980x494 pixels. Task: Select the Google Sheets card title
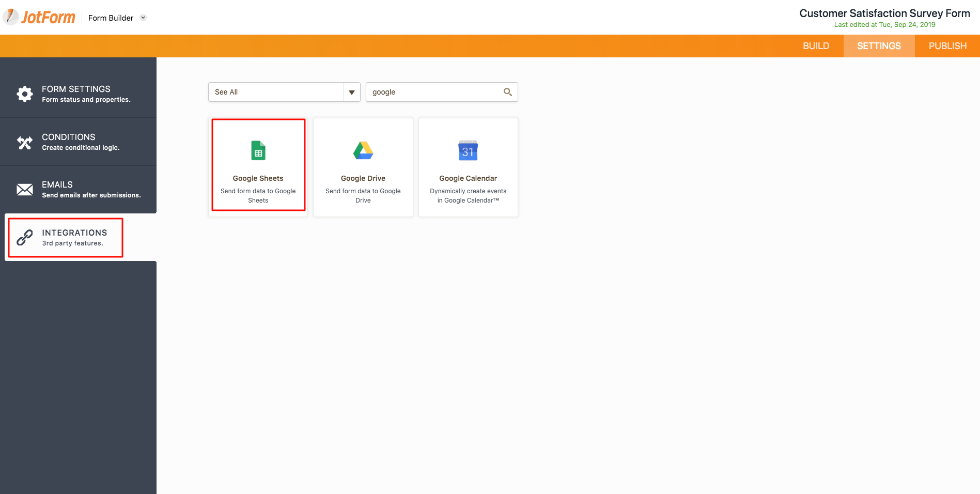(258, 178)
